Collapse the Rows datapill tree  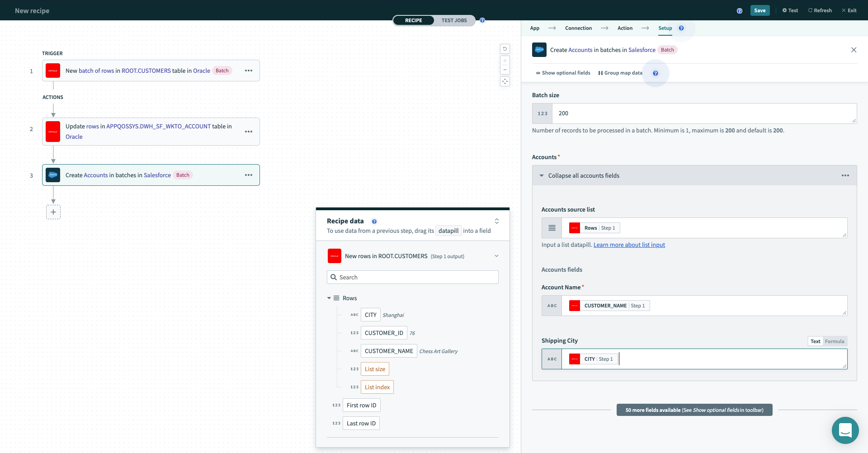[329, 298]
